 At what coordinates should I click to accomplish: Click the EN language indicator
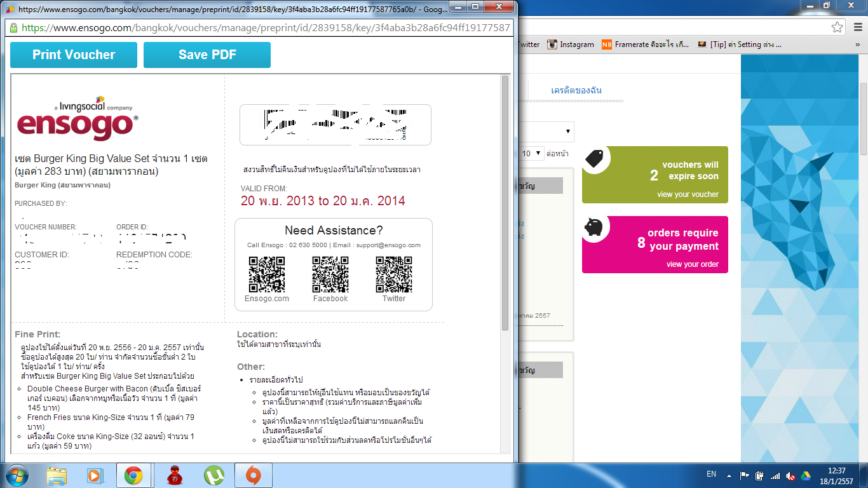coord(711,474)
